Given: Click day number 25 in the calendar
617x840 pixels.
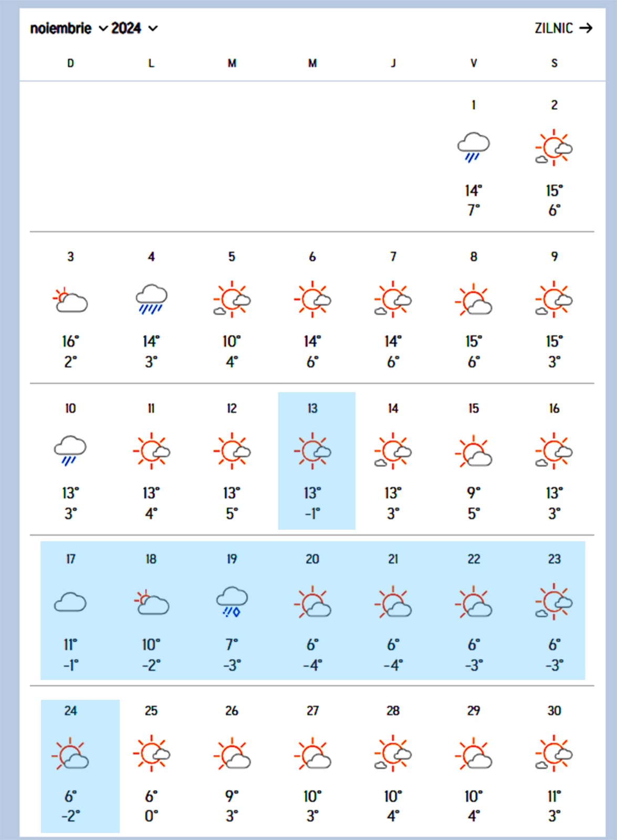Looking at the screenshot, I should click(x=151, y=711).
